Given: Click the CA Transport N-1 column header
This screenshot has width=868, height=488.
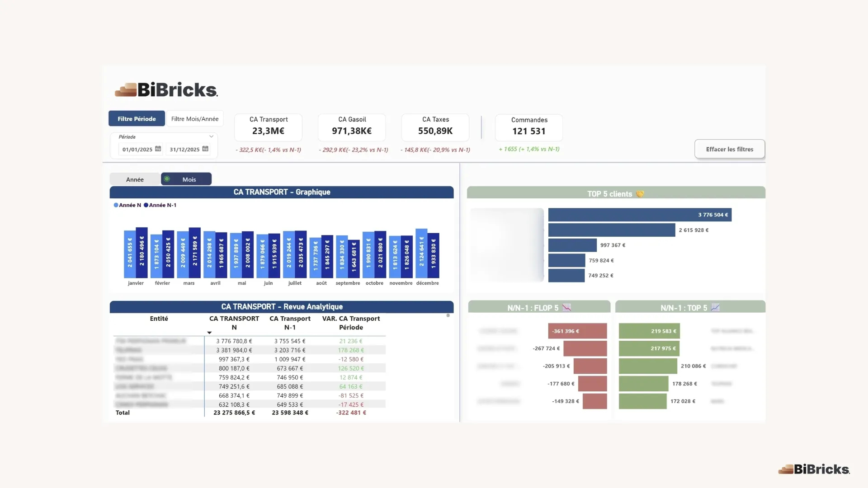Looking at the screenshot, I should pyautogui.click(x=290, y=323).
